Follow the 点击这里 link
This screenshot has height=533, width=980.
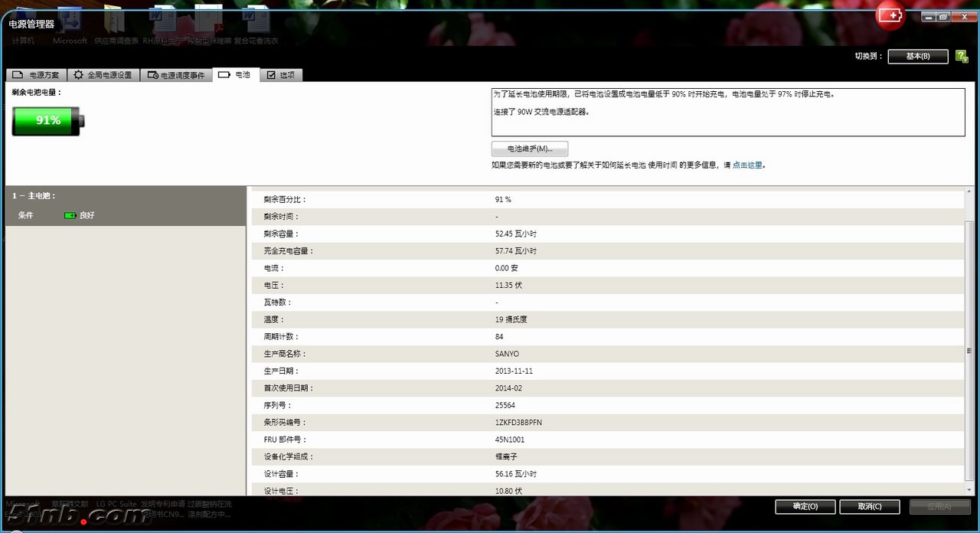tap(747, 165)
